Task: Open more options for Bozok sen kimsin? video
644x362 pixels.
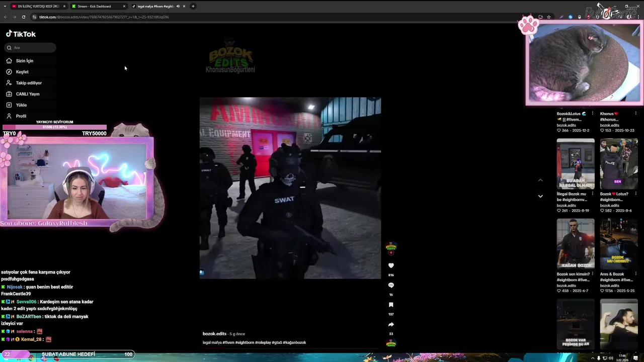Action: (x=592, y=274)
